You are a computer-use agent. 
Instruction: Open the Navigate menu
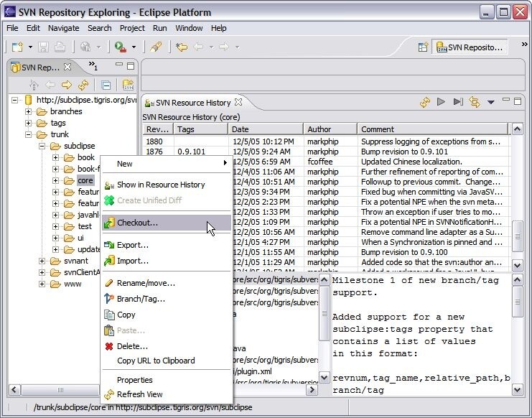coord(63,28)
